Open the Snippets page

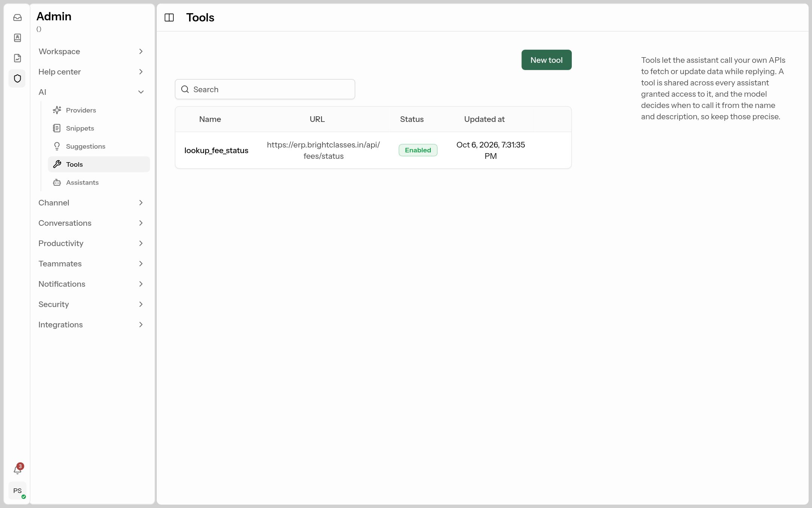(x=99, y=128)
